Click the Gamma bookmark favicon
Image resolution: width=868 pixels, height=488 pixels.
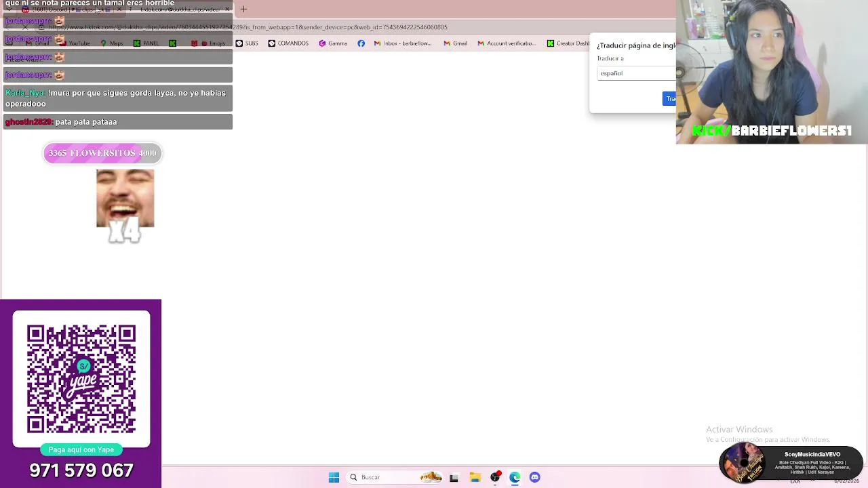(x=322, y=43)
